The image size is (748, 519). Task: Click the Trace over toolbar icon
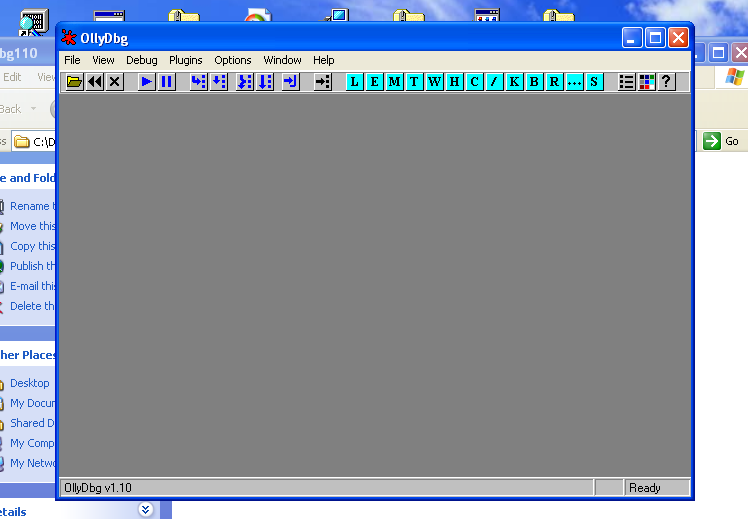coord(265,82)
